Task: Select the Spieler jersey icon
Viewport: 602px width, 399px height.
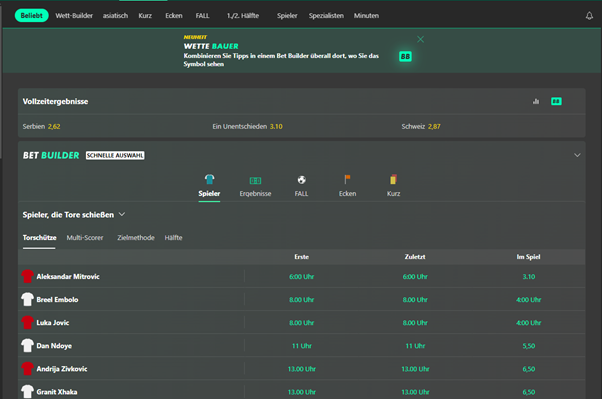Action: (209, 179)
